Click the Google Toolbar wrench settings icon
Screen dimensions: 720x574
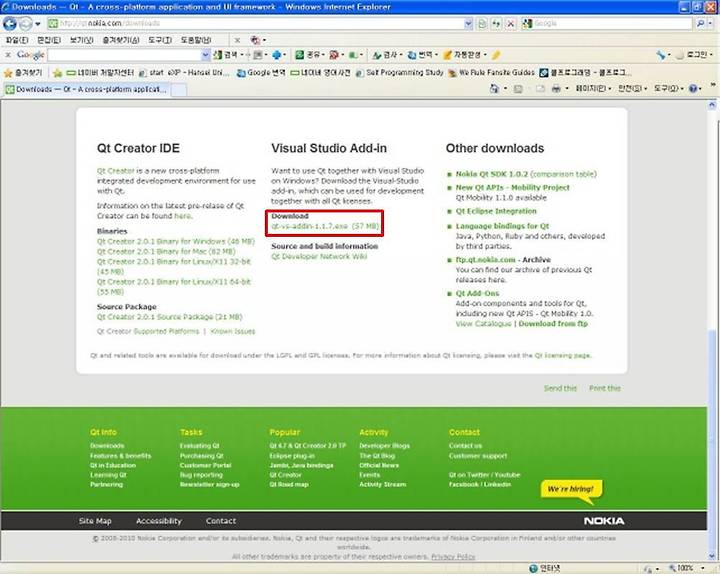660,55
